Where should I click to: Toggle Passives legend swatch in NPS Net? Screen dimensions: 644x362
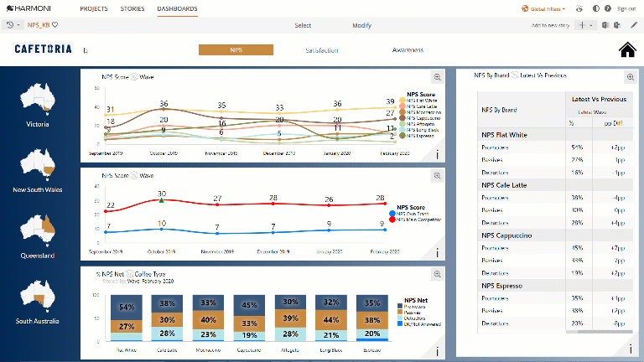coord(400,313)
